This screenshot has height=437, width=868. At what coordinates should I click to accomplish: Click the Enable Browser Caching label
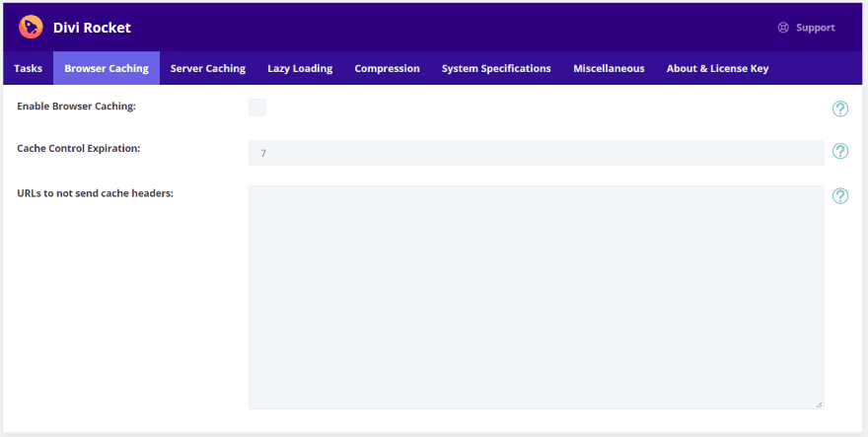pyautogui.click(x=76, y=107)
